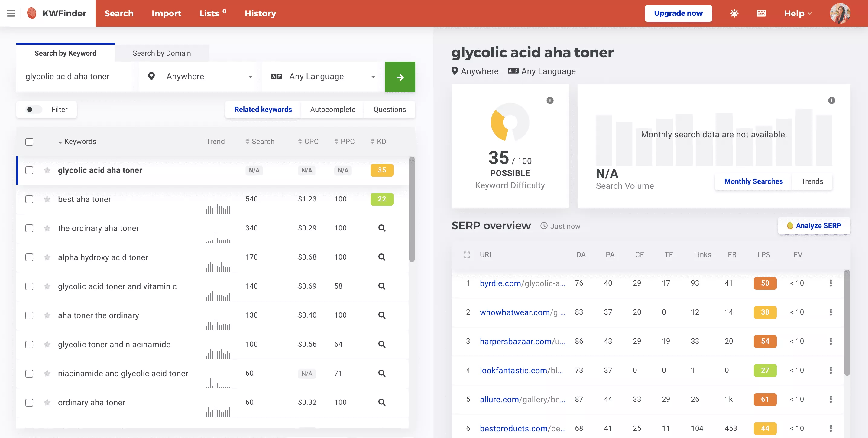Click the language selector icon in search bar
868x438 pixels.
(277, 77)
